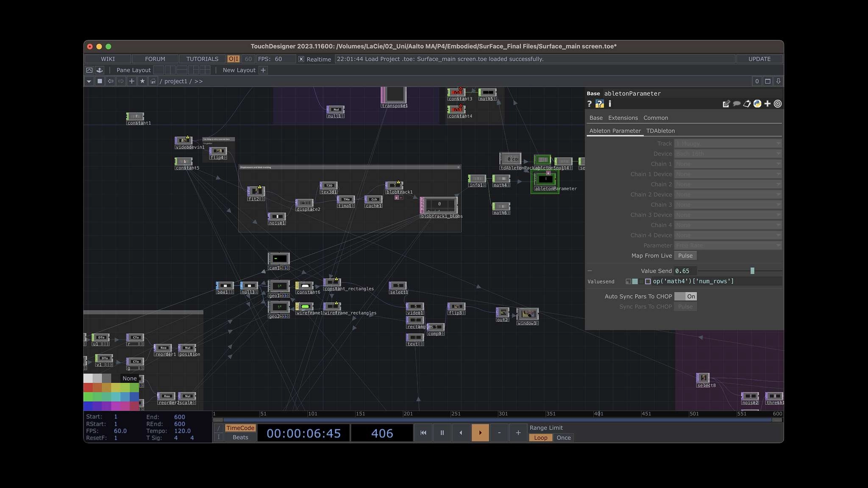Open the FORUM link
This screenshot has width=868, height=488.
(155, 59)
